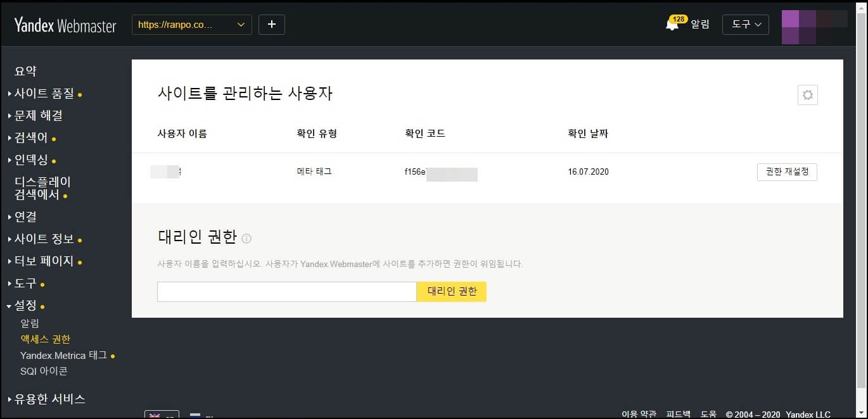Expand 검색어 in the sidebar
The height and width of the screenshot is (419, 868).
pos(31,138)
